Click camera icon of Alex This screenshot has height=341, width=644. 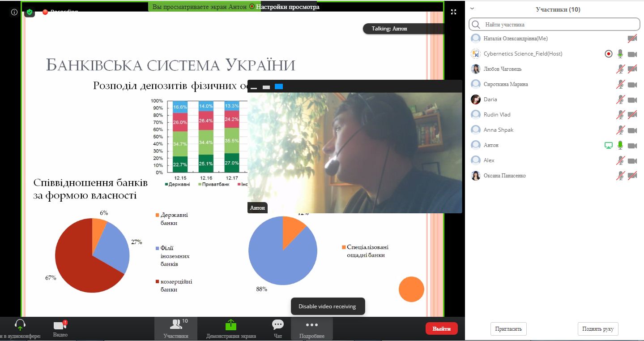pos(632,161)
